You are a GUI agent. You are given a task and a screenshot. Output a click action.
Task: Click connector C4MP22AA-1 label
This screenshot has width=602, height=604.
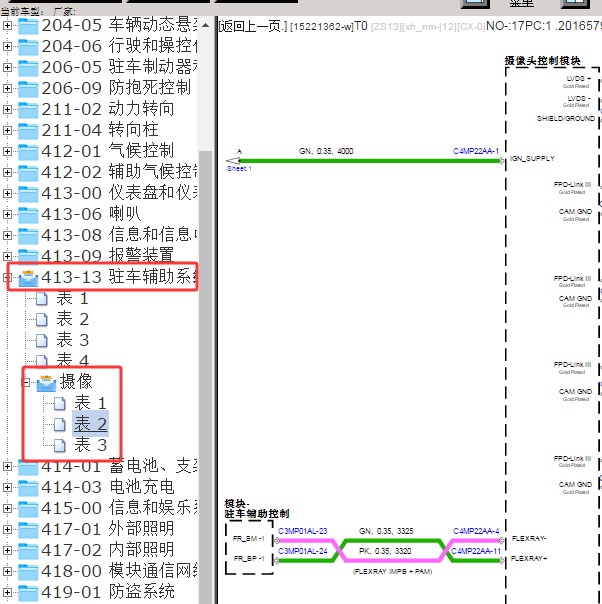point(476,151)
